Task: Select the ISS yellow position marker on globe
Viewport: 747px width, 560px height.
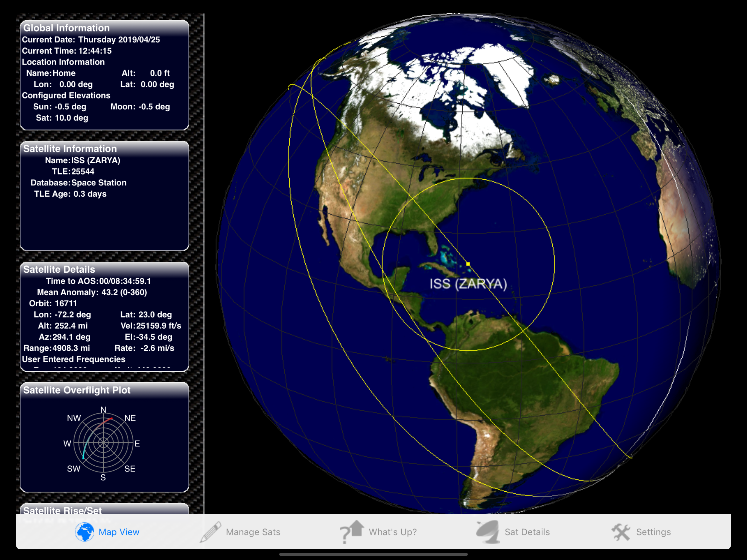Action: click(468, 264)
